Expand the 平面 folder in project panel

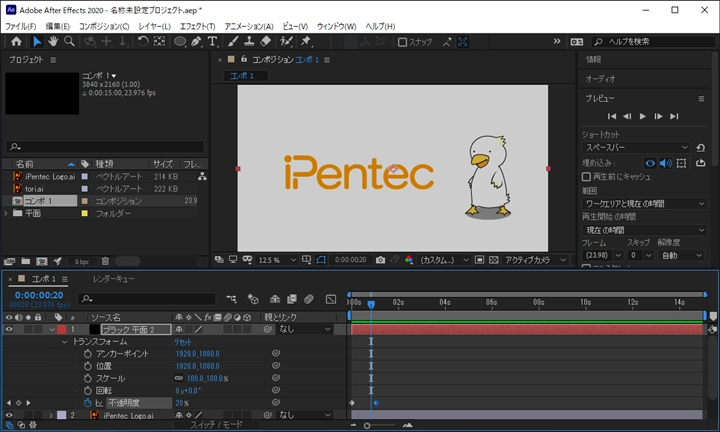[x=8, y=213]
